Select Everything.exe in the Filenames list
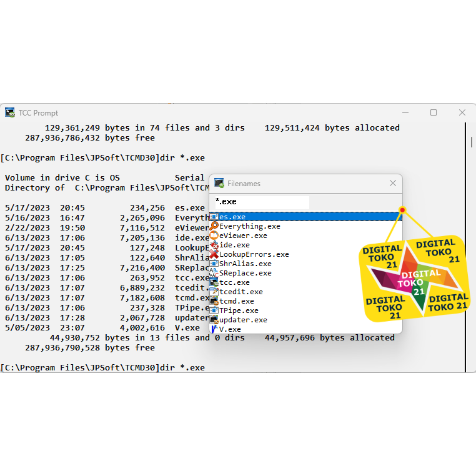 pos(305,226)
